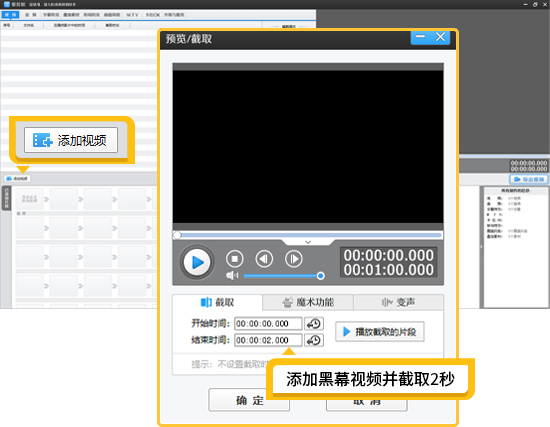Viewport: 550px width, 427px height.
Task: Switch to the 变声 tab
Action: tap(398, 302)
